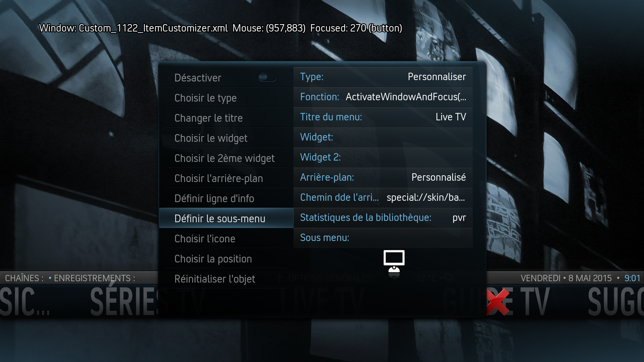Select the Statistiques de la bibliothèque row
644x362 pixels.
[x=383, y=218]
